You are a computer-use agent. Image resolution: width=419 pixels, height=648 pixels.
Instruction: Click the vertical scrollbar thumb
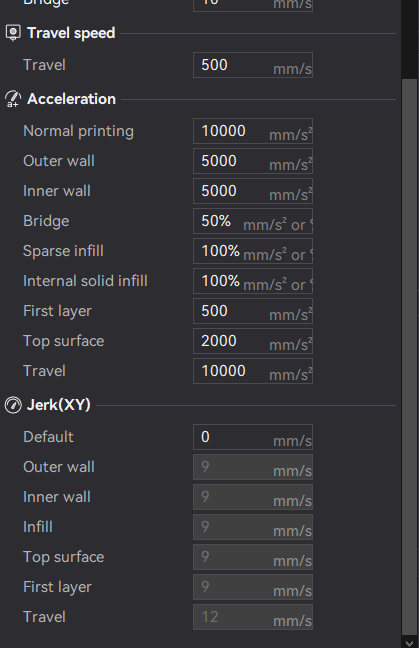pos(410,355)
